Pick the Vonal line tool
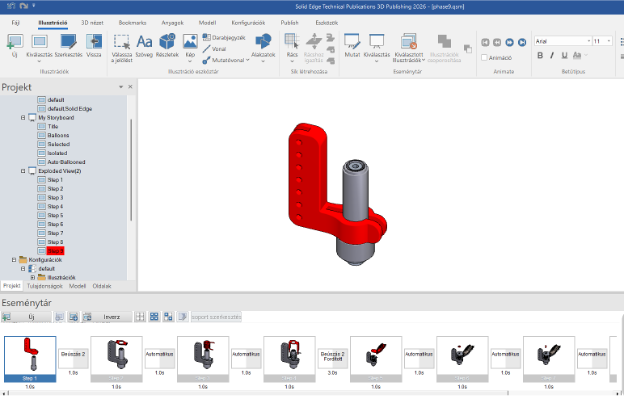This screenshot has height=396, width=624. click(214, 49)
